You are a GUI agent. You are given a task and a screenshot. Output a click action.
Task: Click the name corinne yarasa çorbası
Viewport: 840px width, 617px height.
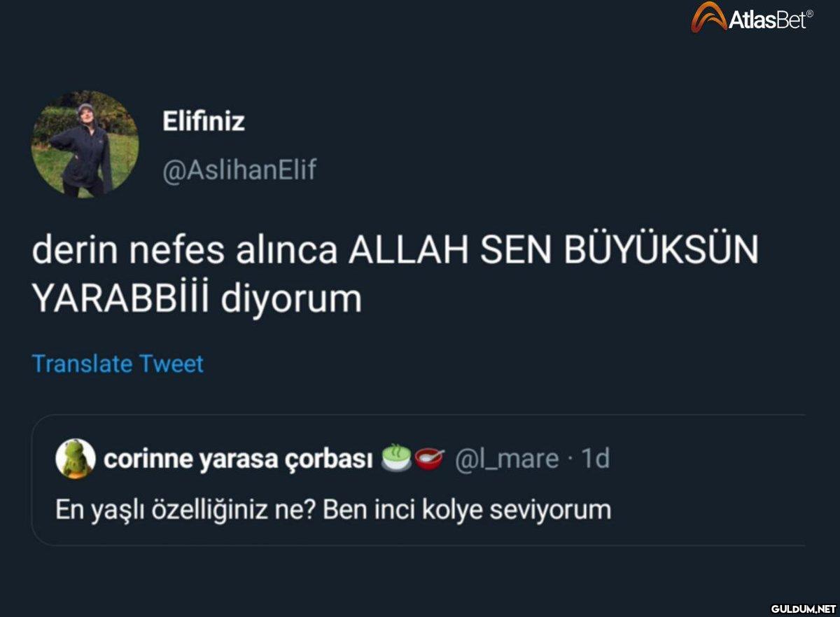pos(238,459)
